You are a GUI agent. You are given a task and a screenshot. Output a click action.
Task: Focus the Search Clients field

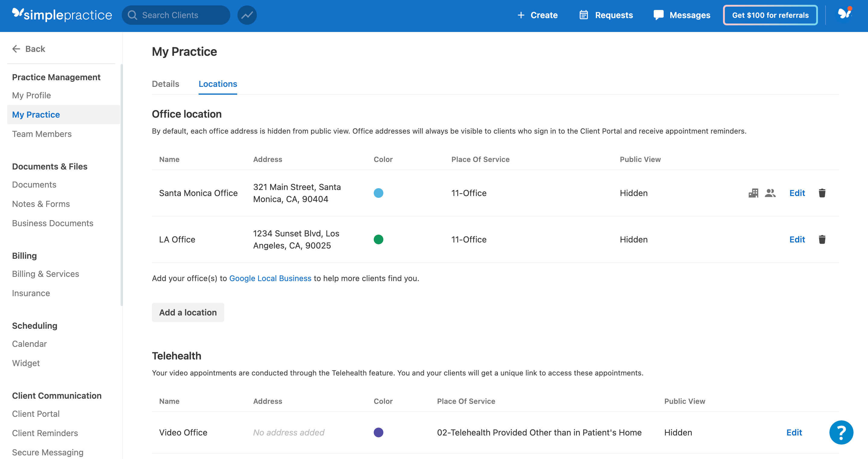tap(176, 15)
